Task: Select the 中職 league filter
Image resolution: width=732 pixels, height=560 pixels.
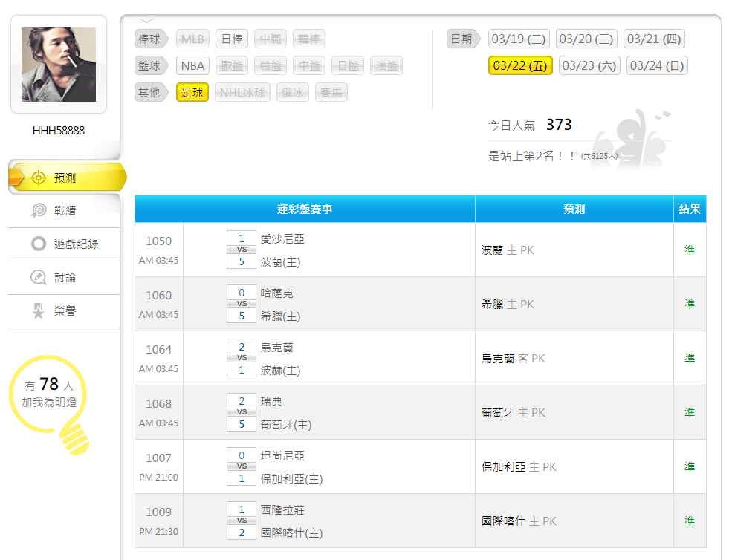Action: click(x=271, y=39)
